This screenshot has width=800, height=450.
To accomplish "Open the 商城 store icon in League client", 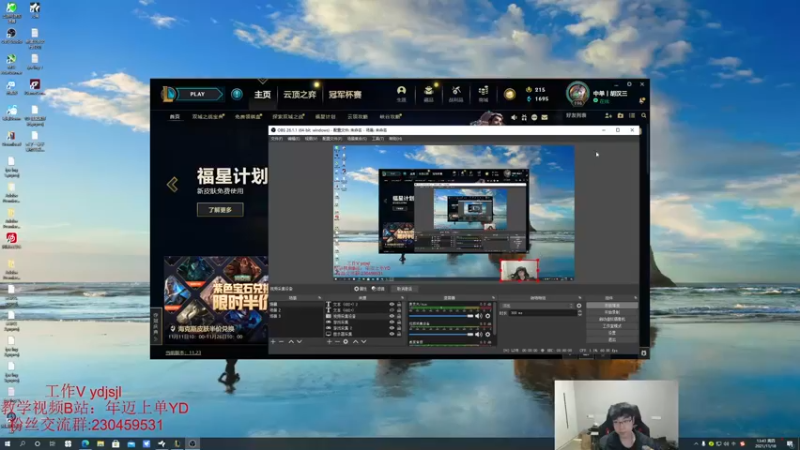I will click(483, 93).
